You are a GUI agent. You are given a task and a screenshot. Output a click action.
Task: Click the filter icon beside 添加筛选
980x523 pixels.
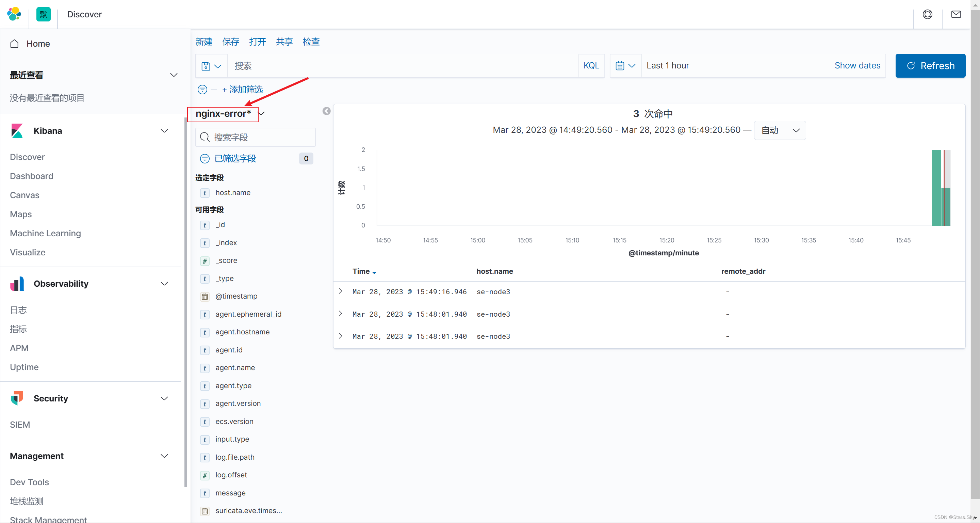202,90
